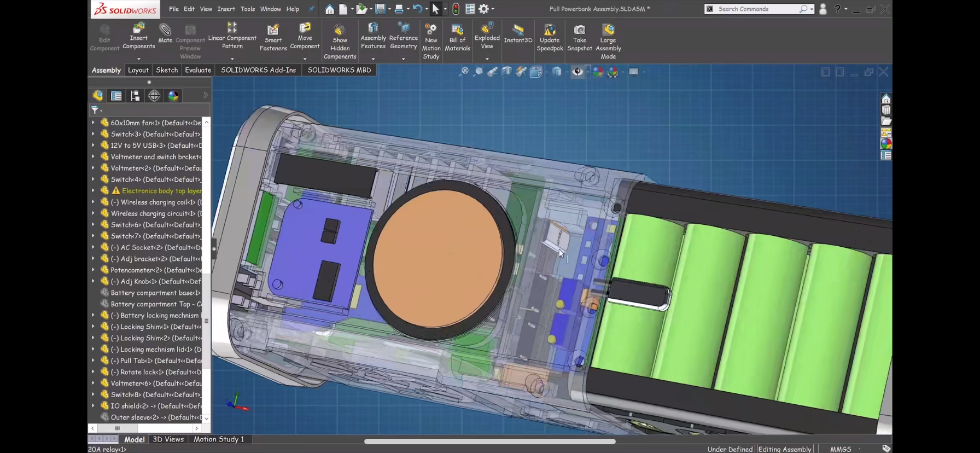This screenshot has width=980, height=453.
Task: Click the user login icon
Action: point(822,9)
